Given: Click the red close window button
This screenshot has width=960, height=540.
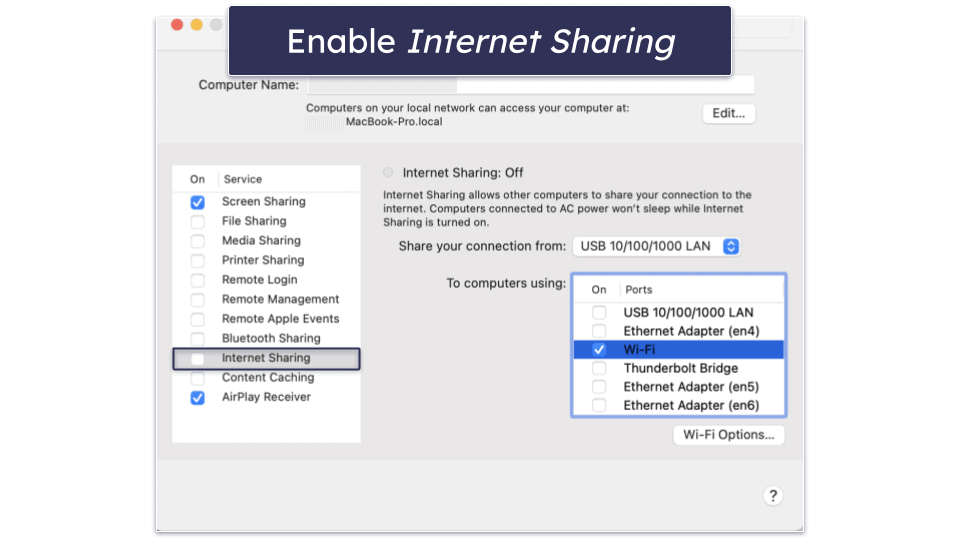Looking at the screenshot, I should (177, 25).
